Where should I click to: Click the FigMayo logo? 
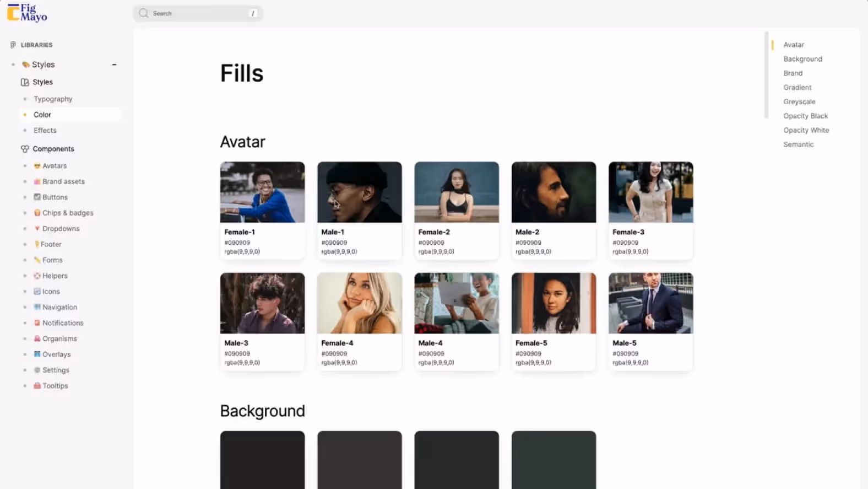pyautogui.click(x=27, y=13)
